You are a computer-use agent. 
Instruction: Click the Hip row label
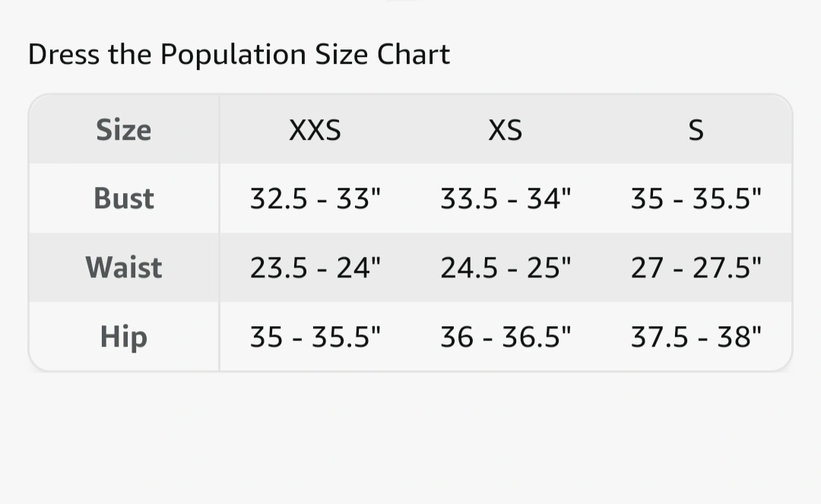pos(123,337)
